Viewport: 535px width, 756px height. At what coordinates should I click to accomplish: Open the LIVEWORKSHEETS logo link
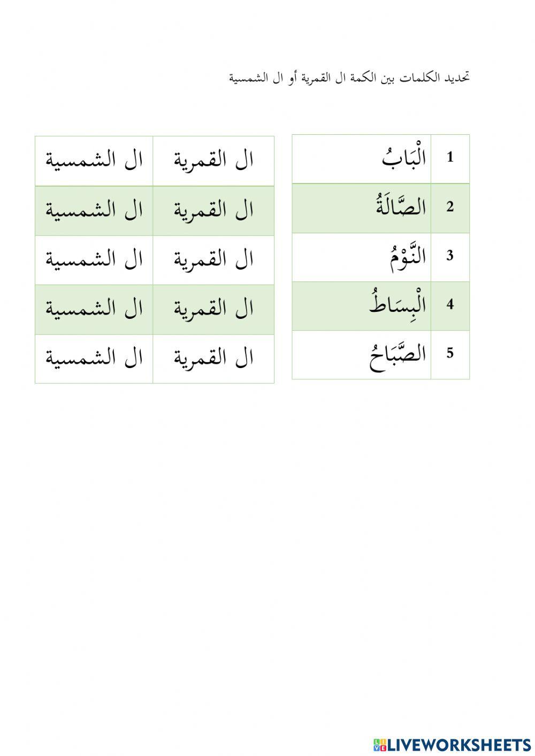click(459, 744)
